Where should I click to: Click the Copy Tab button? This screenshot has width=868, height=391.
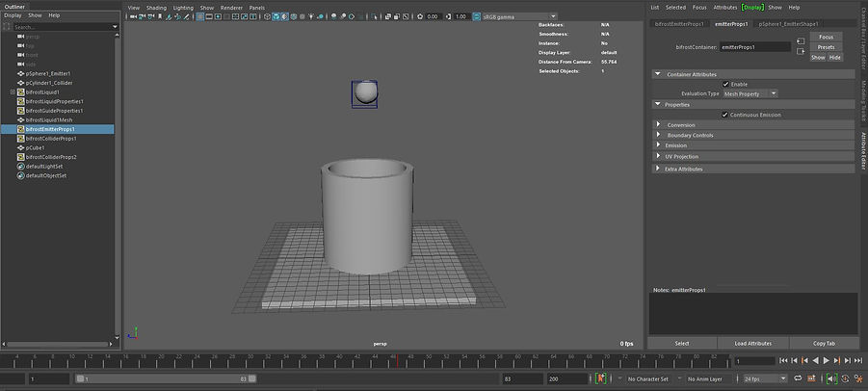click(824, 344)
